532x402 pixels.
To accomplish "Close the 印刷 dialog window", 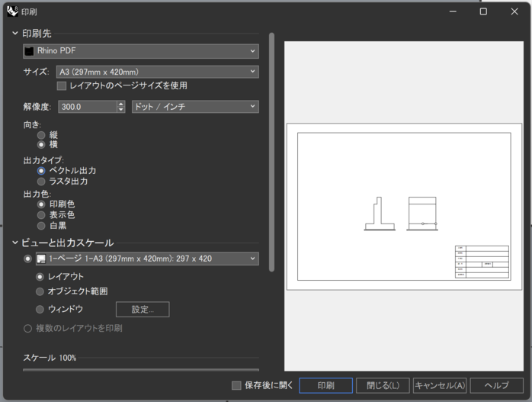I will pyautogui.click(x=514, y=11).
